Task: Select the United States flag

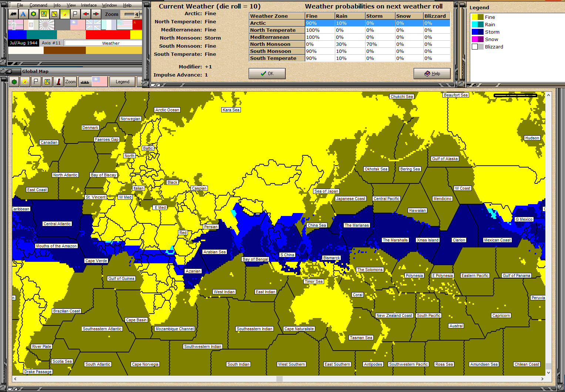Action: (124, 25)
